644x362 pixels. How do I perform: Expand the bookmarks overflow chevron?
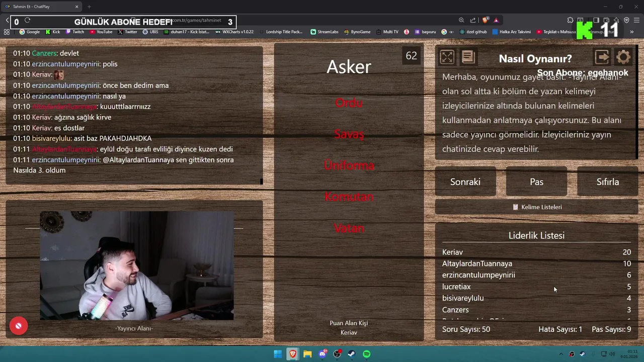point(631,32)
